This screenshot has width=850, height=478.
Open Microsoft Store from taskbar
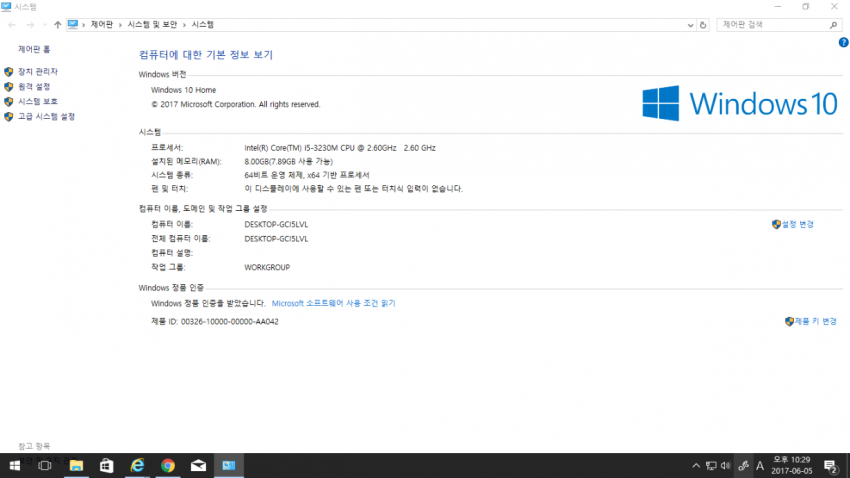click(106, 466)
